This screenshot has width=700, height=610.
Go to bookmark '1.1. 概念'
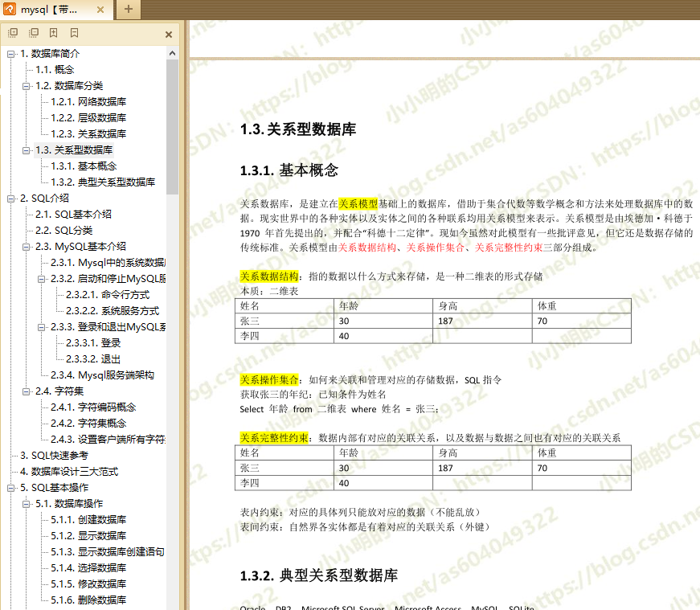coord(55,70)
